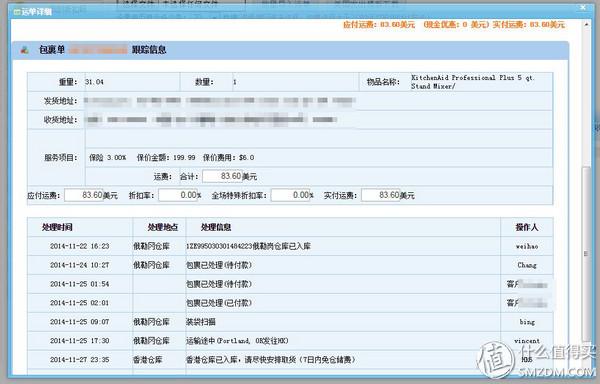
Task: Click operator name weihao
Action: point(527,247)
